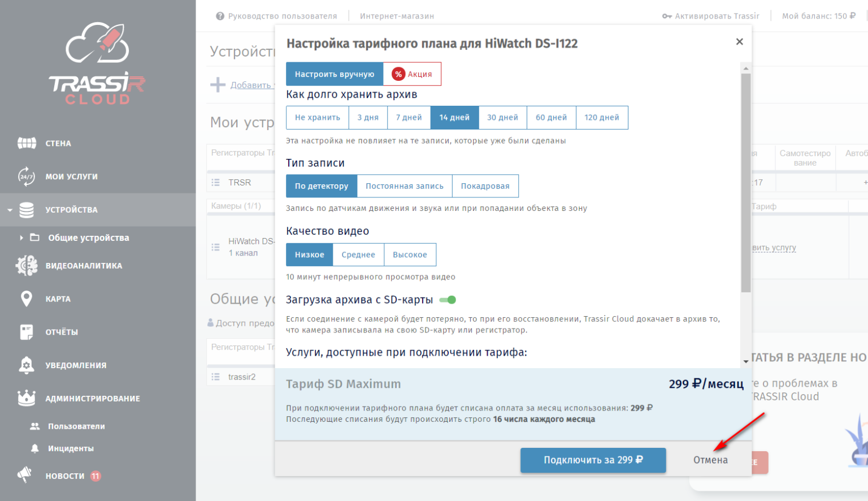Open the 24/7 Мои услуги icon
The width and height of the screenshot is (868, 501).
pos(27,176)
